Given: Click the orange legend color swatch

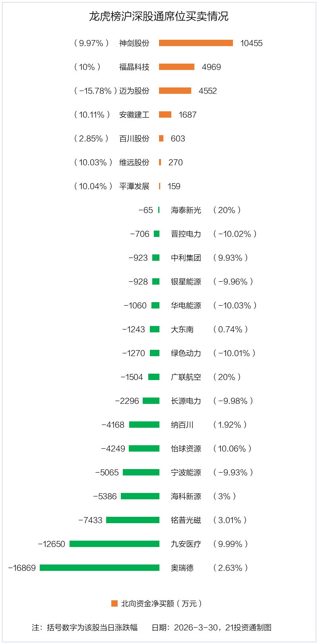Looking at the screenshot, I should (114, 603).
